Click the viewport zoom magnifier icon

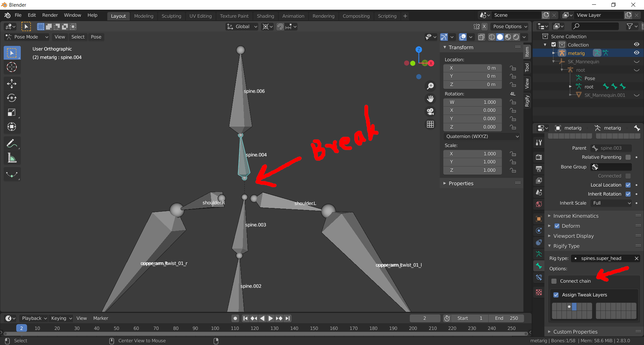(430, 86)
